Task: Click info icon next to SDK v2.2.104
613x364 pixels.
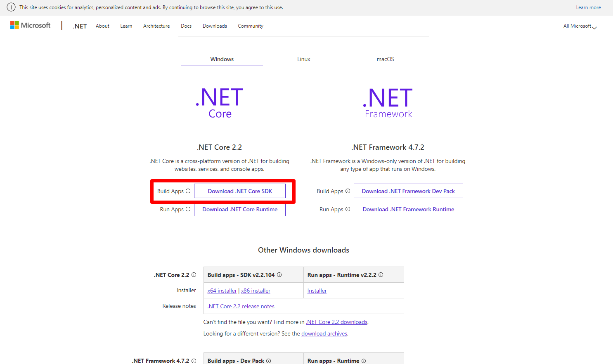Action: tap(279, 275)
